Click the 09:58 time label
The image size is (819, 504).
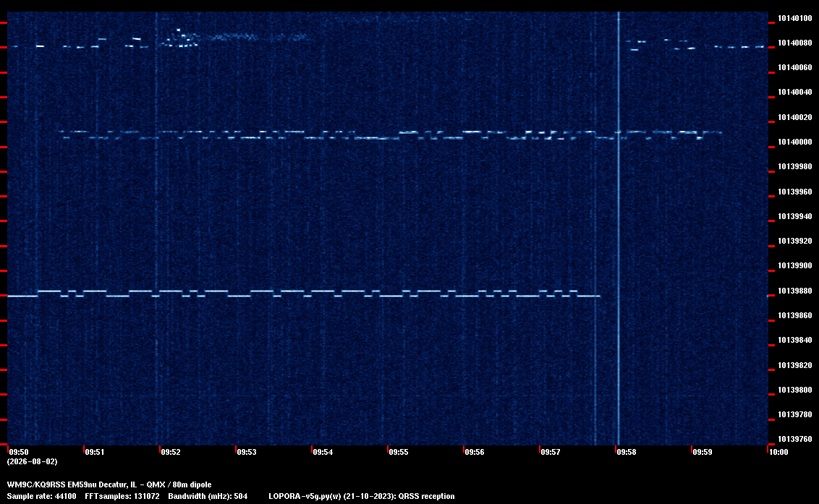click(627, 452)
